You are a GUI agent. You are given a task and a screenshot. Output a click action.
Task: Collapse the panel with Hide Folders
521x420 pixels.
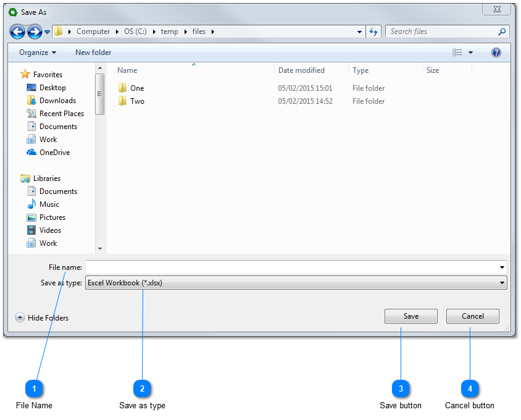42,318
